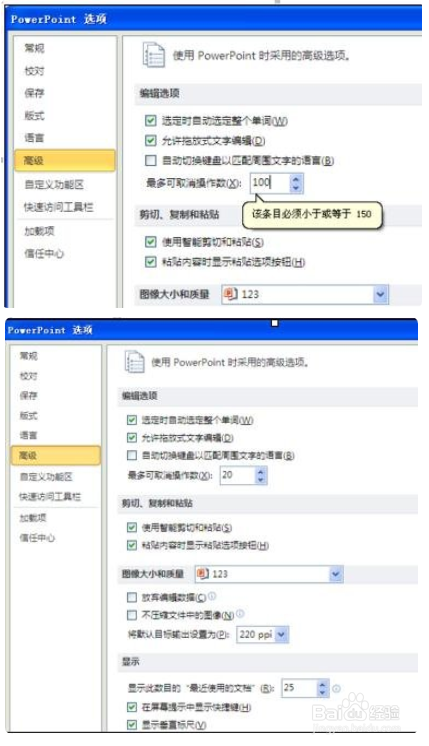The image size is (429, 746).
Task: Select 自定义功能区 in top dialog sidebar
Action: click(x=55, y=184)
